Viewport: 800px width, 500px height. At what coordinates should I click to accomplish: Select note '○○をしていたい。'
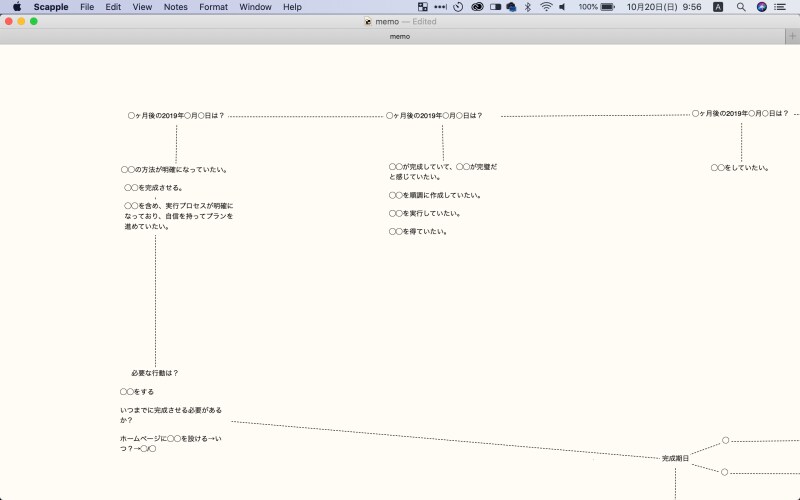740,167
